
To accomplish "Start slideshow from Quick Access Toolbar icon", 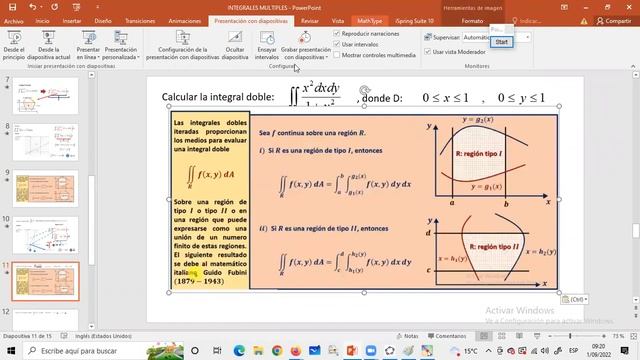I will (x=76, y=7).
